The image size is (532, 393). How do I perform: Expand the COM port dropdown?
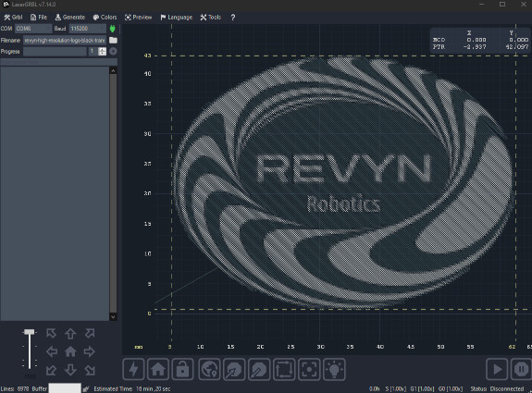pyautogui.click(x=33, y=29)
